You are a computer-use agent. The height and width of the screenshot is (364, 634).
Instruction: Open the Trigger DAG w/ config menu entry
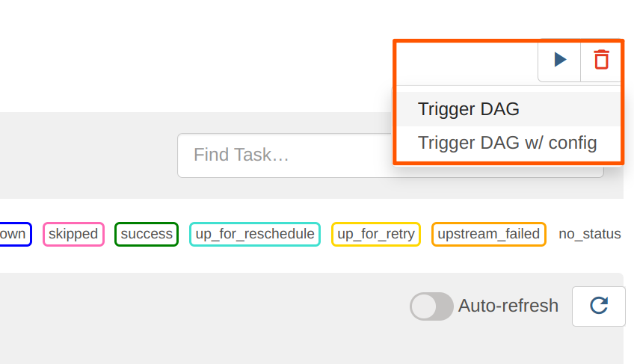point(507,143)
